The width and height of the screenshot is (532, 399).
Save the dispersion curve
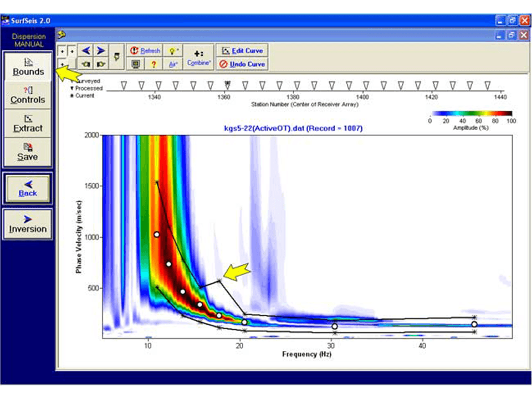28,152
